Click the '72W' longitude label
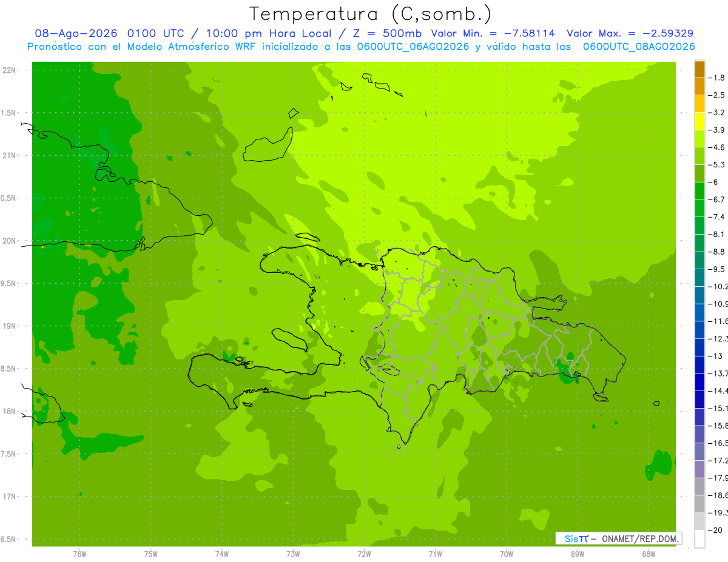The image size is (728, 562). 364,554
